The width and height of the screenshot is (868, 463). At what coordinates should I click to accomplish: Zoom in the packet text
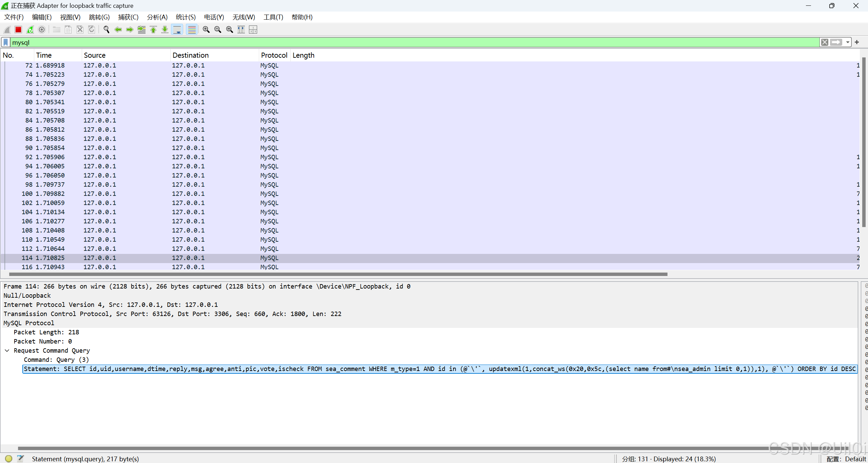point(206,30)
